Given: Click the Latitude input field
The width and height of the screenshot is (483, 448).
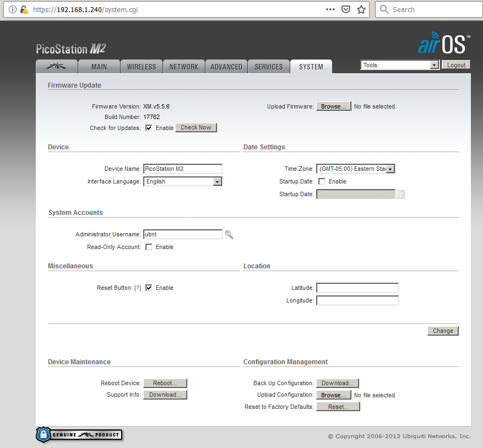Looking at the screenshot, I should click(357, 288).
